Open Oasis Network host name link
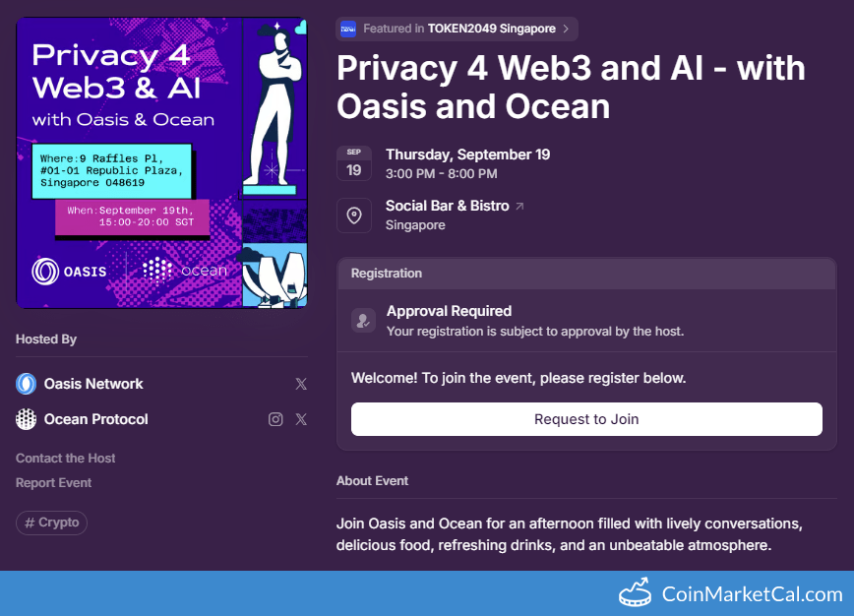 point(93,384)
